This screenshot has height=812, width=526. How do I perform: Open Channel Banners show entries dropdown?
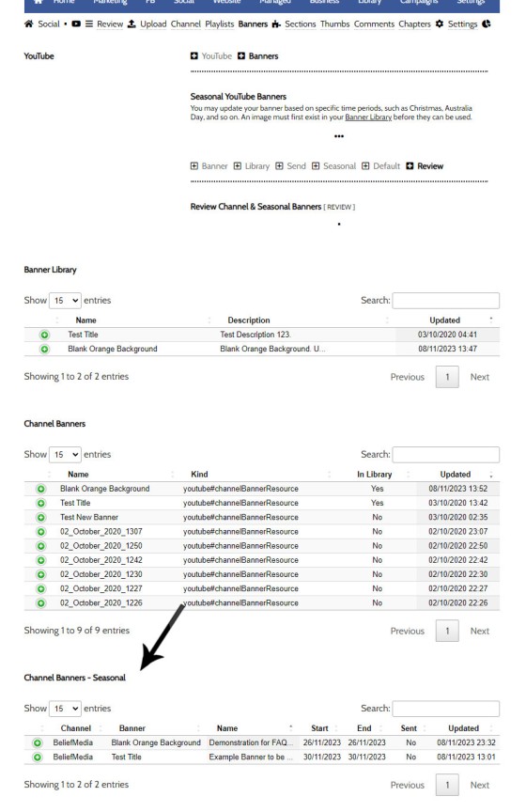tap(65, 455)
